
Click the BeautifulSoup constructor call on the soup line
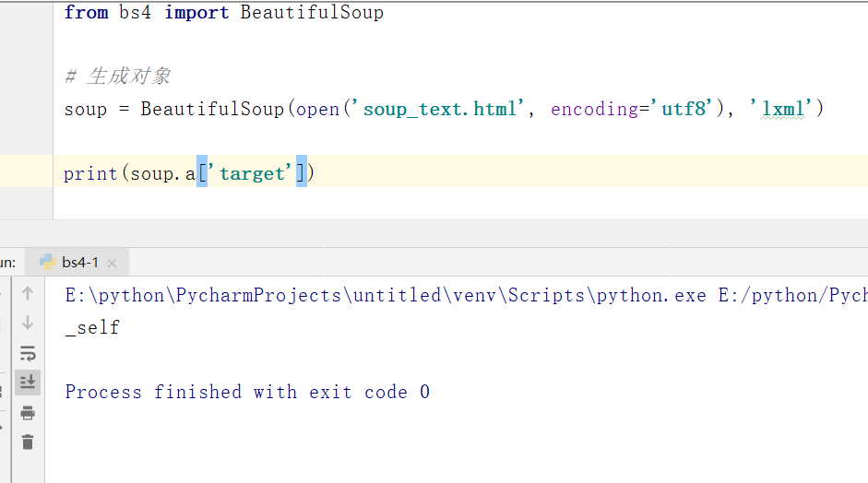click(212, 109)
